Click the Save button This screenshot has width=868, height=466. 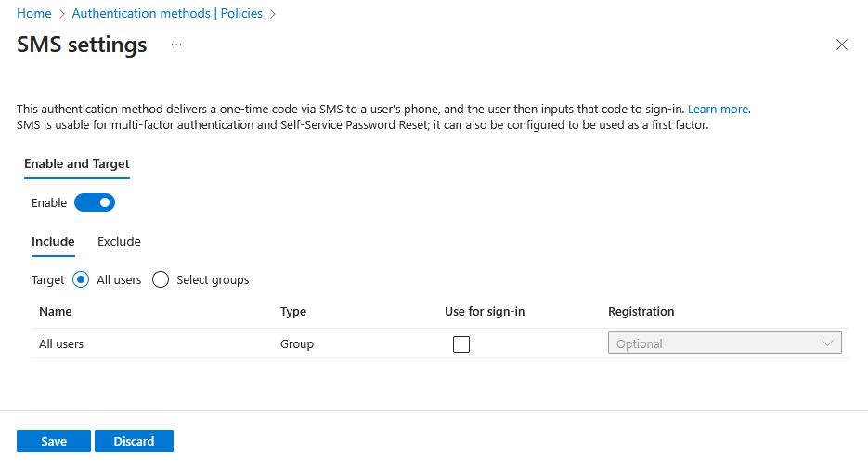pos(54,441)
